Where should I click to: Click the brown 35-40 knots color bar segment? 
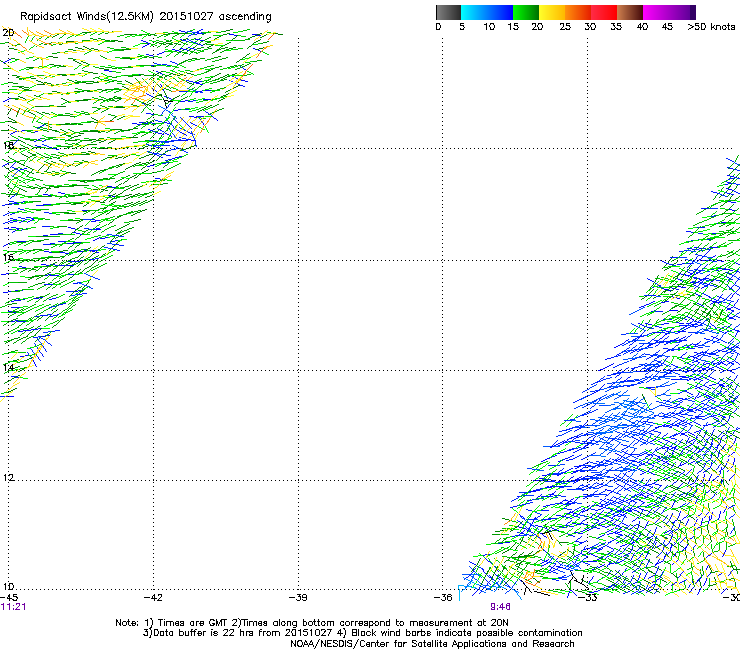tap(630, 13)
